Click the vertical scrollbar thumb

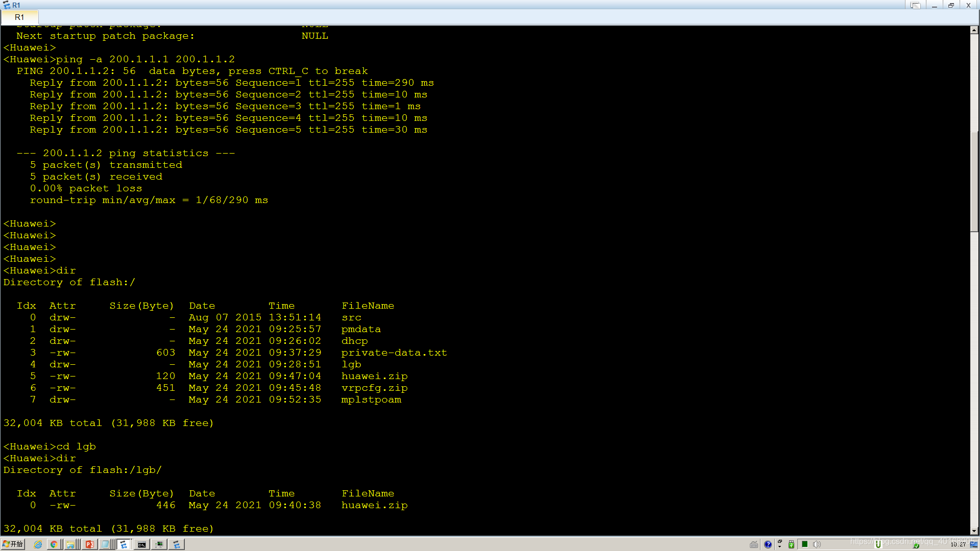(x=974, y=181)
